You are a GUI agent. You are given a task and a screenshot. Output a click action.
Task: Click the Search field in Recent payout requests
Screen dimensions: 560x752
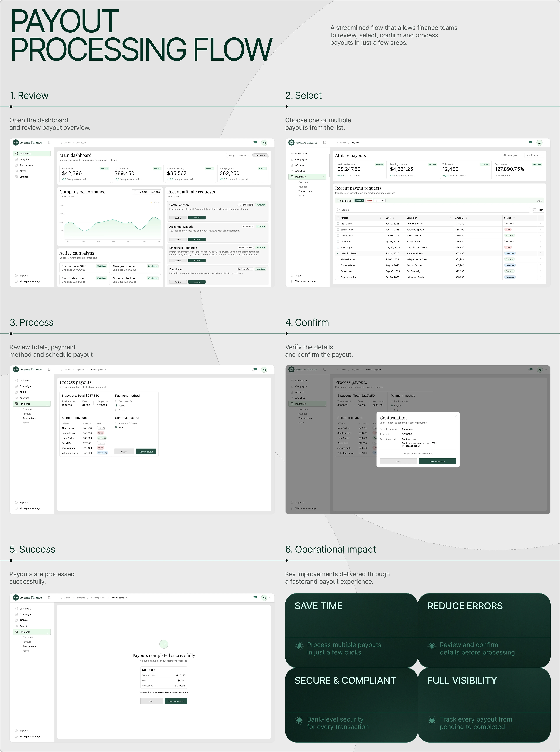click(x=432, y=210)
